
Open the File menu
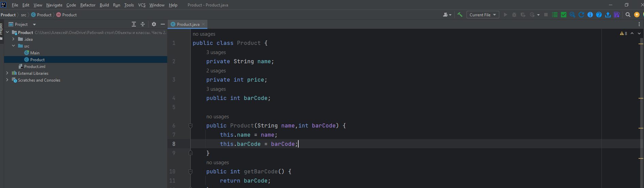pyautogui.click(x=15, y=5)
